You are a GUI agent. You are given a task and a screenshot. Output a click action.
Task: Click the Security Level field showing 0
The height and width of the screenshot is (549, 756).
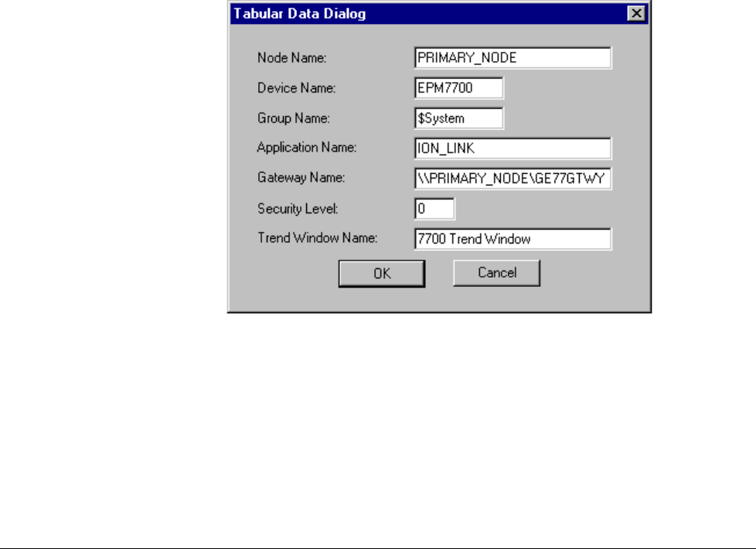(434, 209)
